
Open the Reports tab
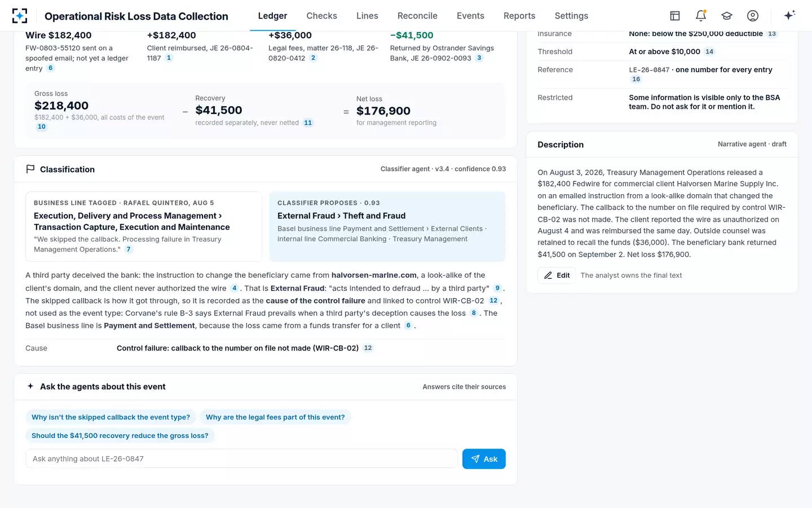point(519,16)
